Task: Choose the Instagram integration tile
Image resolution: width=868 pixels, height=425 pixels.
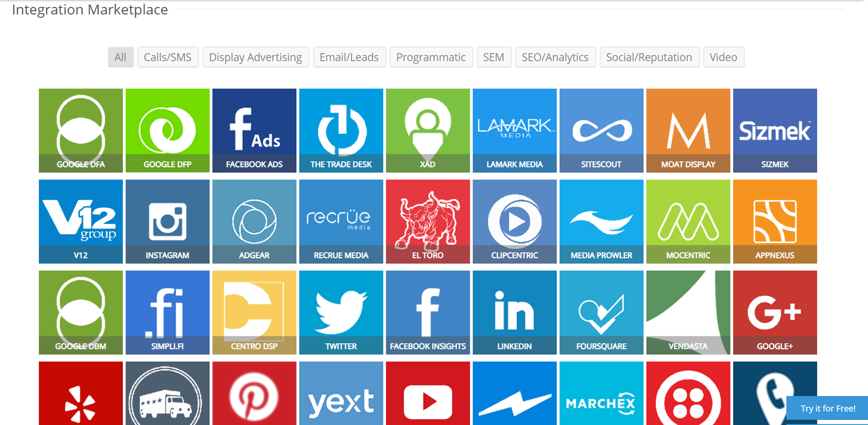Action: click(x=167, y=221)
